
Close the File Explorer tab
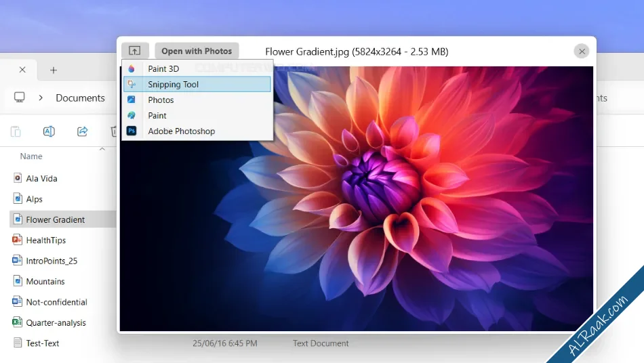pyautogui.click(x=22, y=70)
